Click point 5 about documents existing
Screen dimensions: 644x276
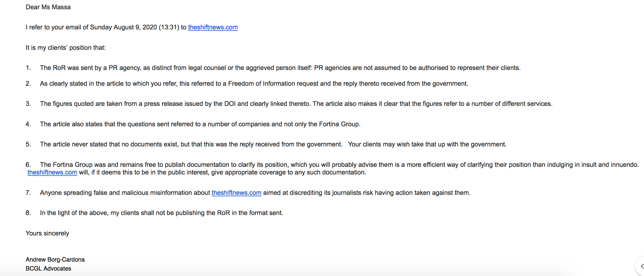pyautogui.click(x=191, y=144)
